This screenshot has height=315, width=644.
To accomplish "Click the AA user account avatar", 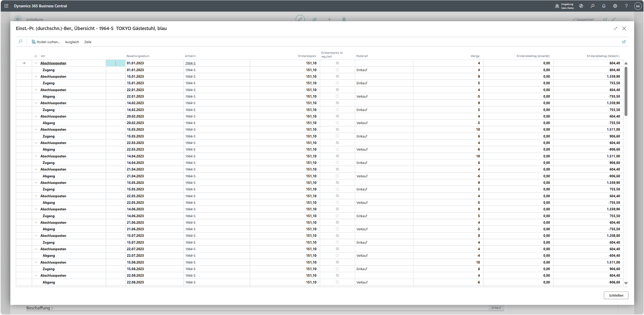I will tap(638, 6).
